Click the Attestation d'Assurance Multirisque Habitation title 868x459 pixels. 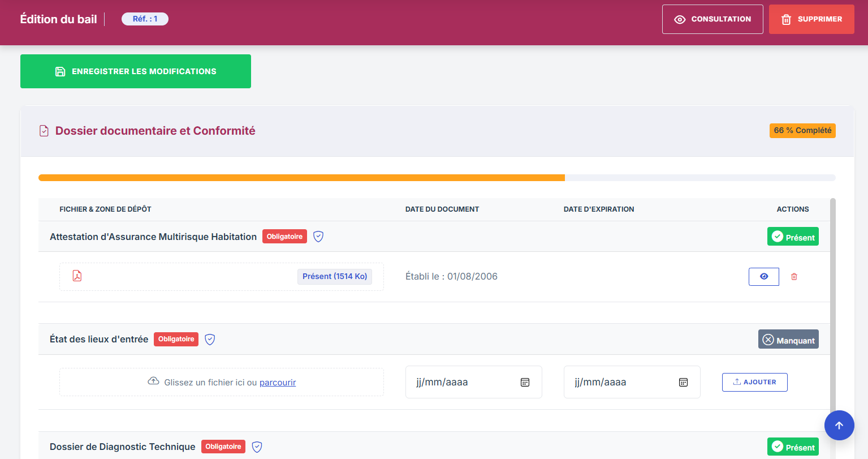153,237
